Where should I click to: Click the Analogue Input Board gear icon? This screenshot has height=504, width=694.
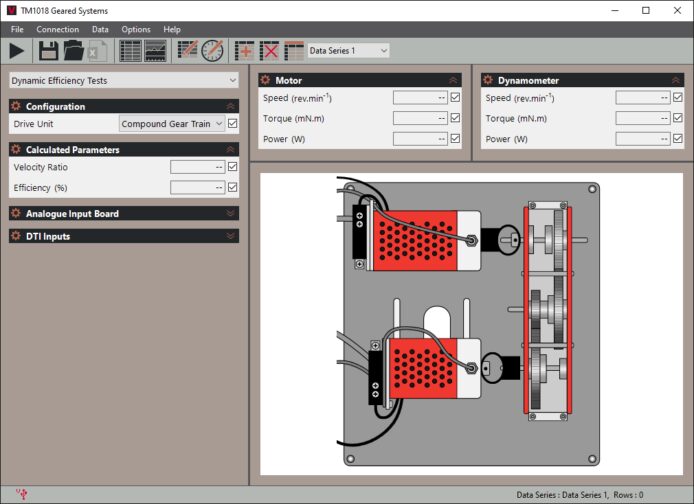pos(16,213)
